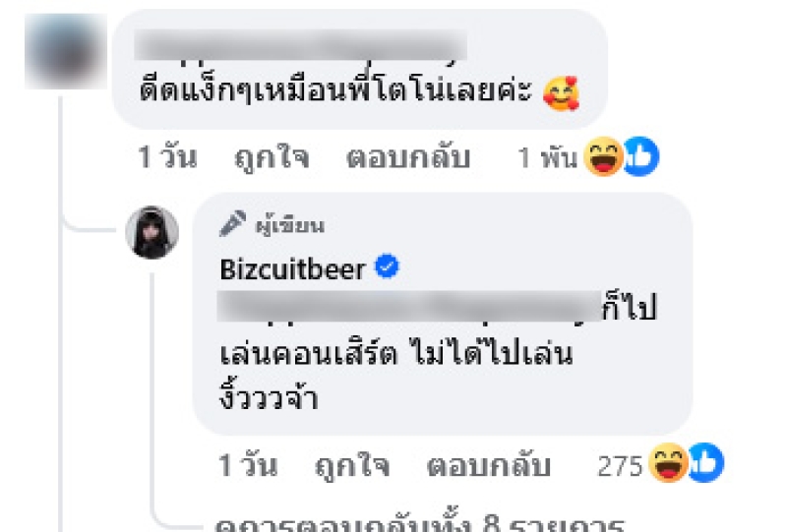Reply to Bizcuitbeer's comment with ตอบกลับ
787x532 pixels.
point(488,466)
